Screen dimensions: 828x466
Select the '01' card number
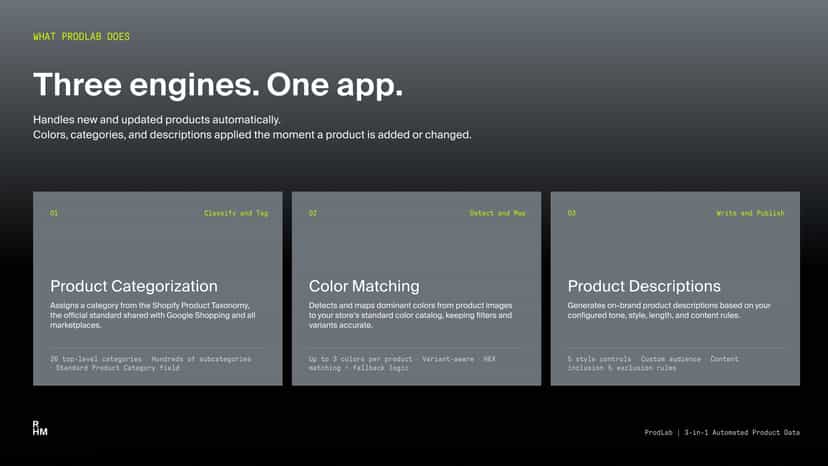54,213
